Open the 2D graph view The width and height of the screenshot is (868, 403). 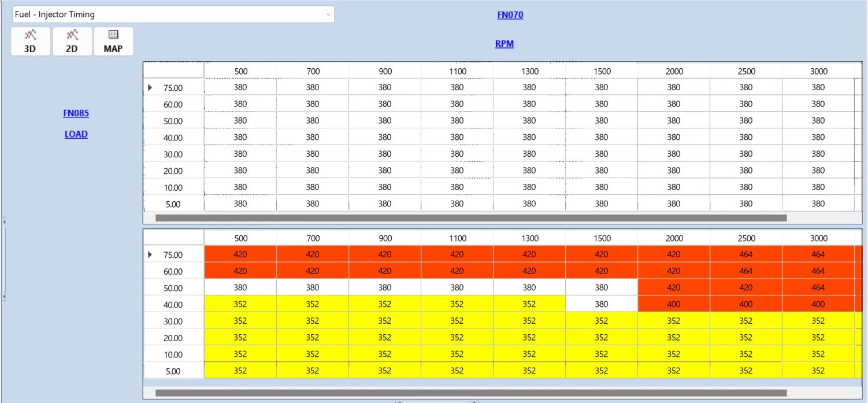72,42
